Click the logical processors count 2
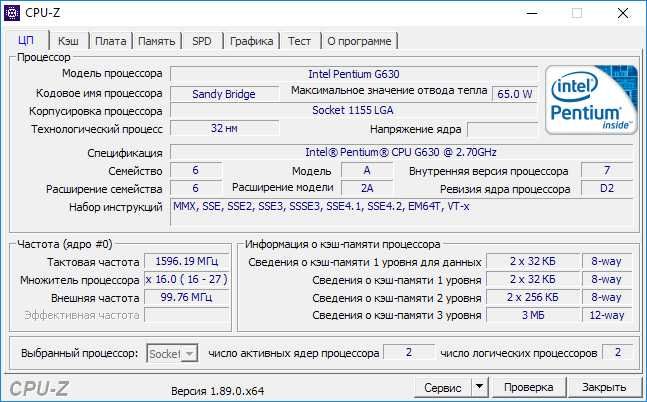Viewport: 647px width, 402px height. tap(617, 352)
